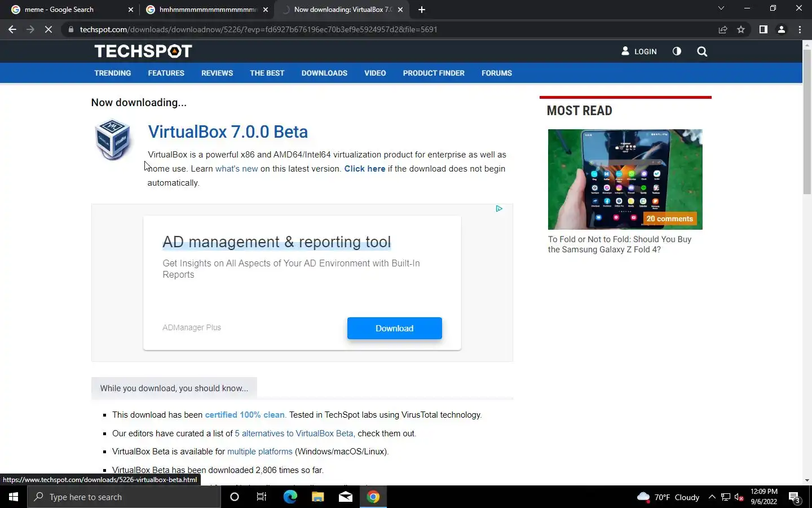Open the 'certified 100% clean' link
Image resolution: width=812 pixels, height=508 pixels.
tap(245, 415)
